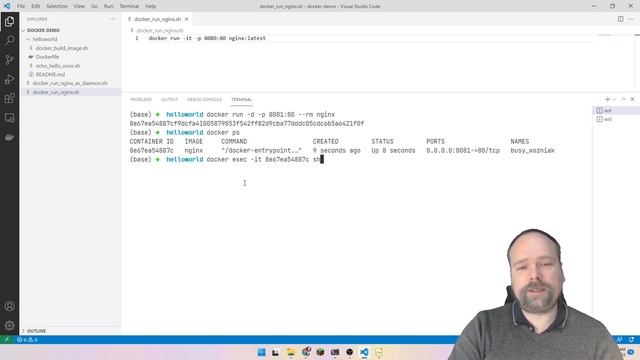Viewport: 640px width, 360px height.
Task: Show errors and warnings count in the status bar
Action: coord(27,340)
